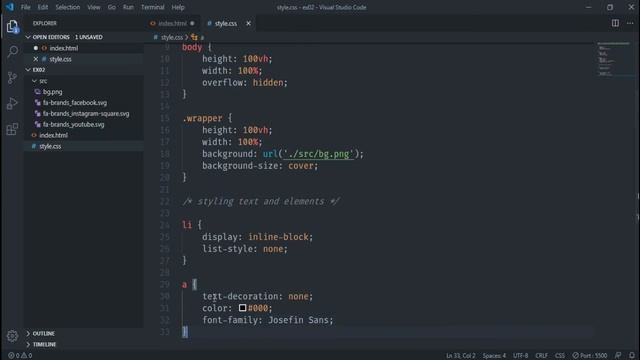This screenshot has width=640, height=360.
Task: Click the CSS language mode status item
Action: click(560, 356)
